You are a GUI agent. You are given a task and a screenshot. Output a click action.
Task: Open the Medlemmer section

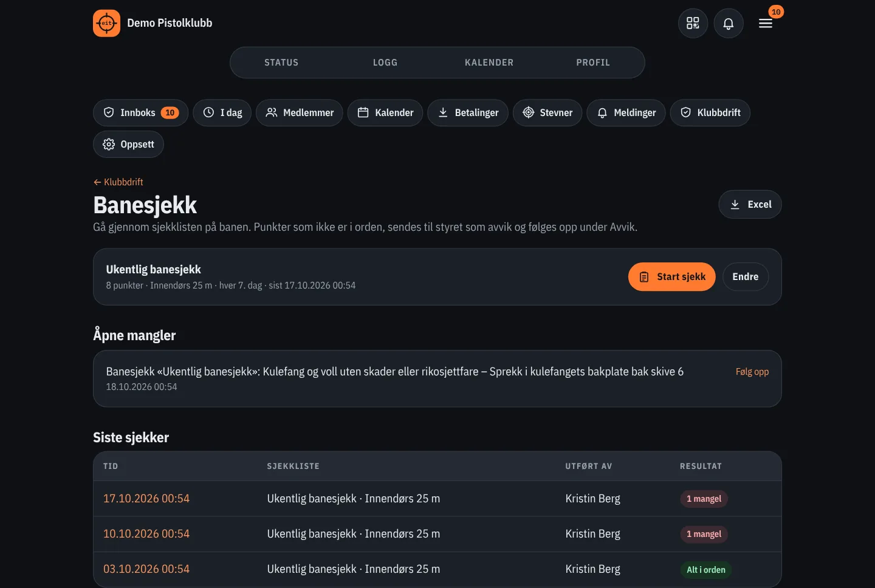click(300, 112)
